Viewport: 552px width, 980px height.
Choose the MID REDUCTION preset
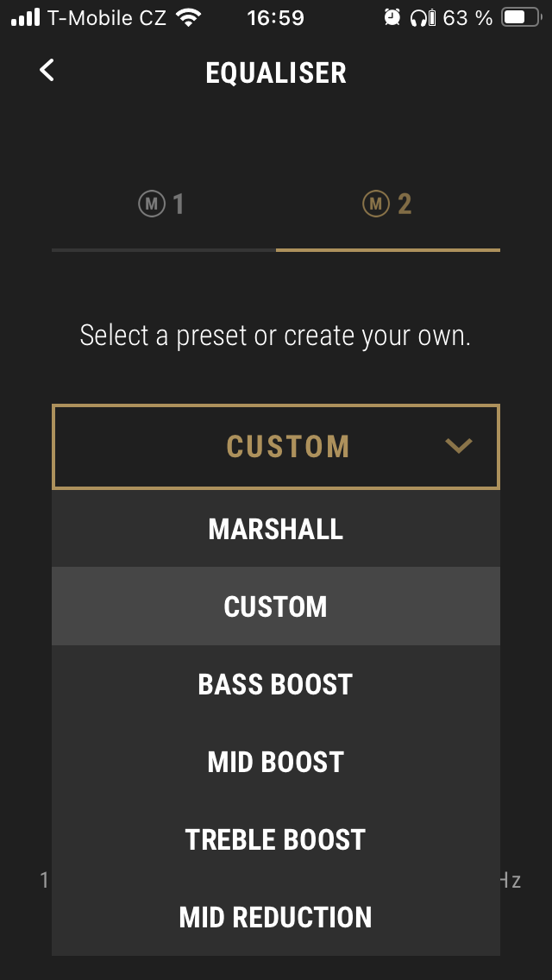276,917
